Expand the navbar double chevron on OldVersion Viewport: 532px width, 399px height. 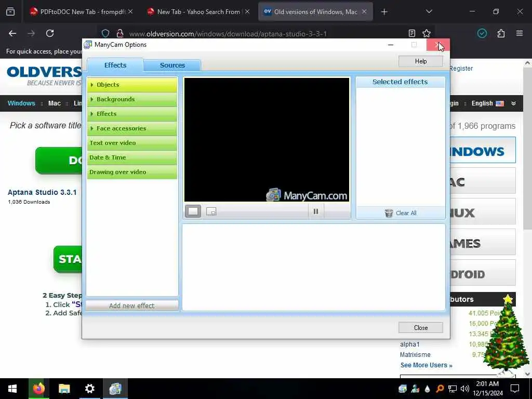(x=514, y=103)
